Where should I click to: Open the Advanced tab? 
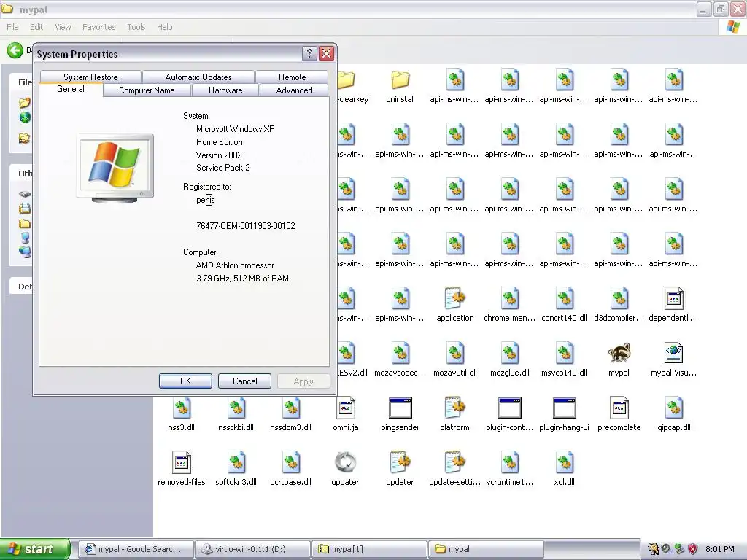[294, 90]
